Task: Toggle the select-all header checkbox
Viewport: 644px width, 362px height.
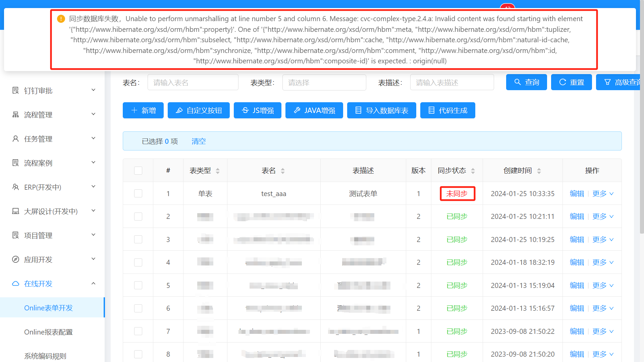Action: [x=138, y=171]
